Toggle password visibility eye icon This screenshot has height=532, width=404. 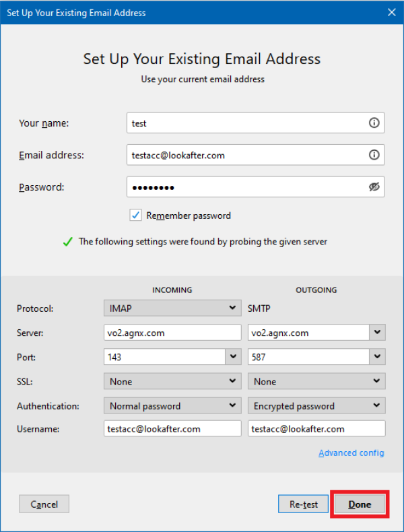(374, 187)
